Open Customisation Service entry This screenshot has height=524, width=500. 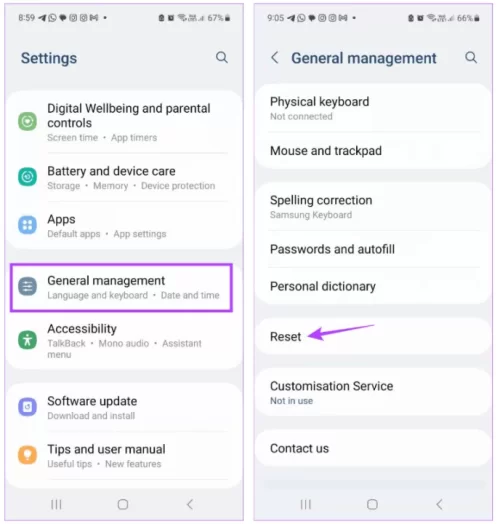coord(373,392)
